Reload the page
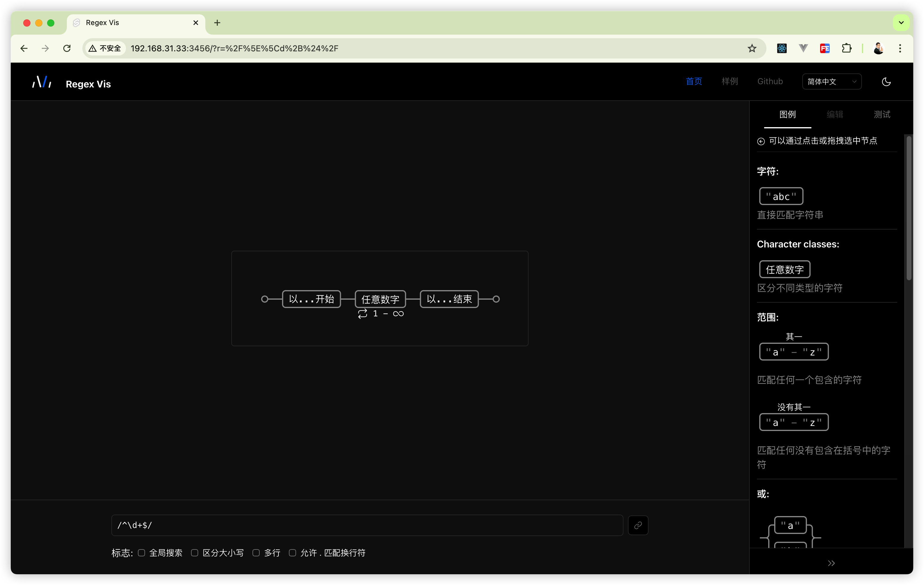The width and height of the screenshot is (924, 585). pos(67,48)
